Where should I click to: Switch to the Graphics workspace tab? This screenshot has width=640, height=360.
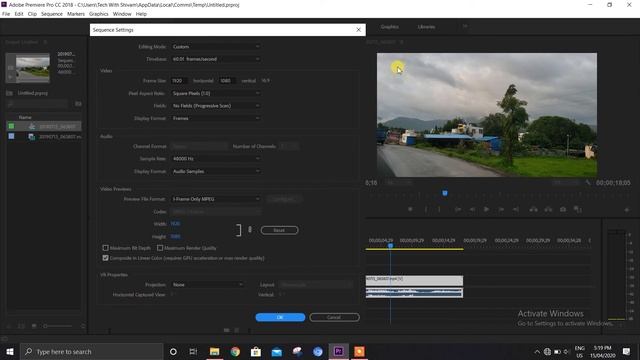[x=389, y=27]
